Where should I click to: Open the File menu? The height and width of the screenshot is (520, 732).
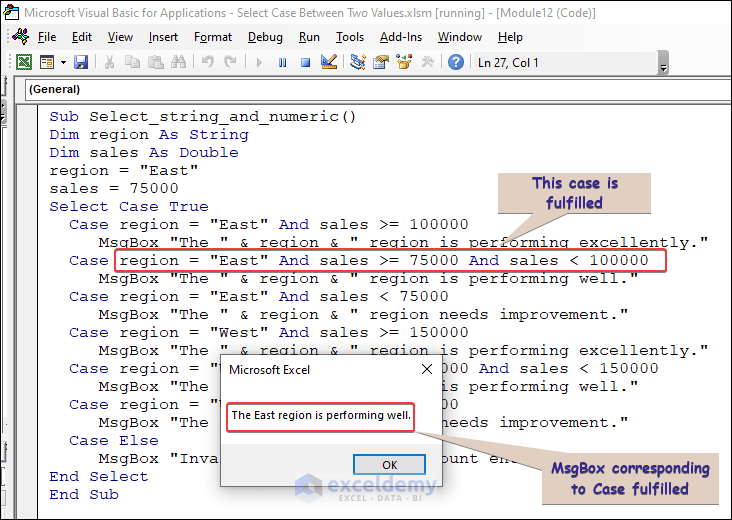[x=47, y=37]
